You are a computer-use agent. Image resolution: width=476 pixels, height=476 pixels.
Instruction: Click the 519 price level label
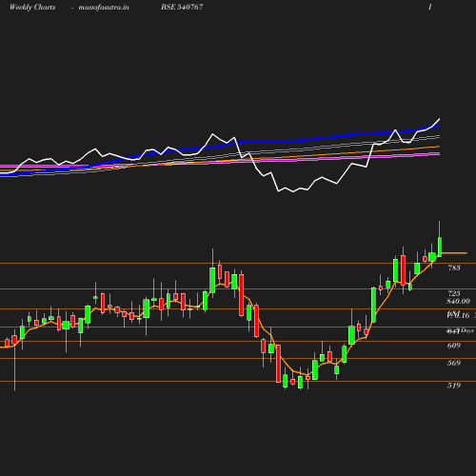tap(454, 386)
